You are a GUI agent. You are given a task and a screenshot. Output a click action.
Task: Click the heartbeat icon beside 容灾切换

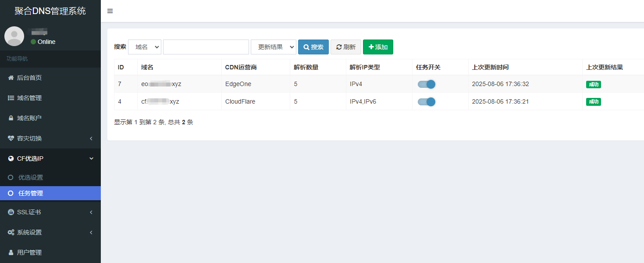pyautogui.click(x=11, y=138)
